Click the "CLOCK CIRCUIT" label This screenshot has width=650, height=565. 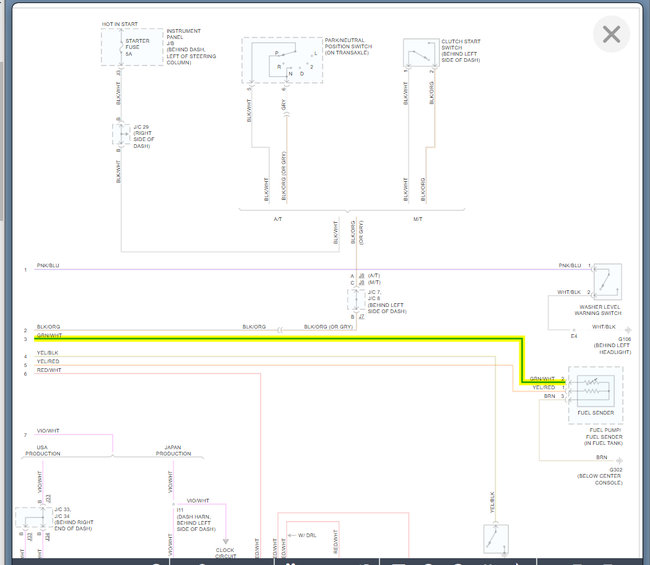[225, 553]
